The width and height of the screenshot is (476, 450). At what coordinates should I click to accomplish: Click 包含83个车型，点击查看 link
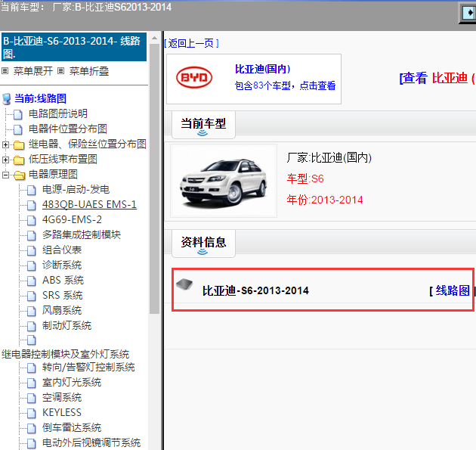pyautogui.click(x=286, y=85)
